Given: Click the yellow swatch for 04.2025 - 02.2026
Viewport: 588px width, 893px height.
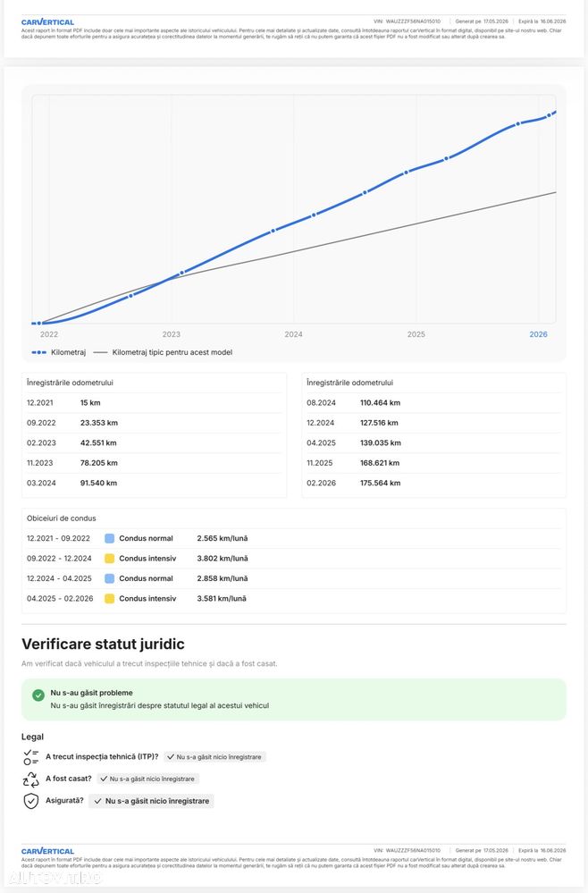Looking at the screenshot, I should pos(110,599).
